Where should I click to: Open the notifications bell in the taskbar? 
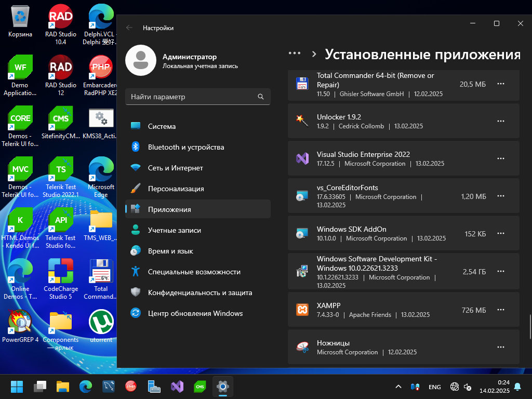pos(518,387)
